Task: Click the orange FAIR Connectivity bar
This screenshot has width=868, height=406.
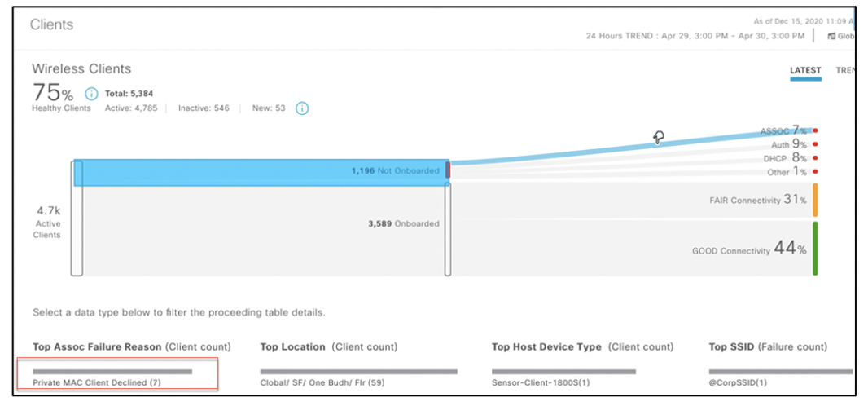Action: point(815,200)
